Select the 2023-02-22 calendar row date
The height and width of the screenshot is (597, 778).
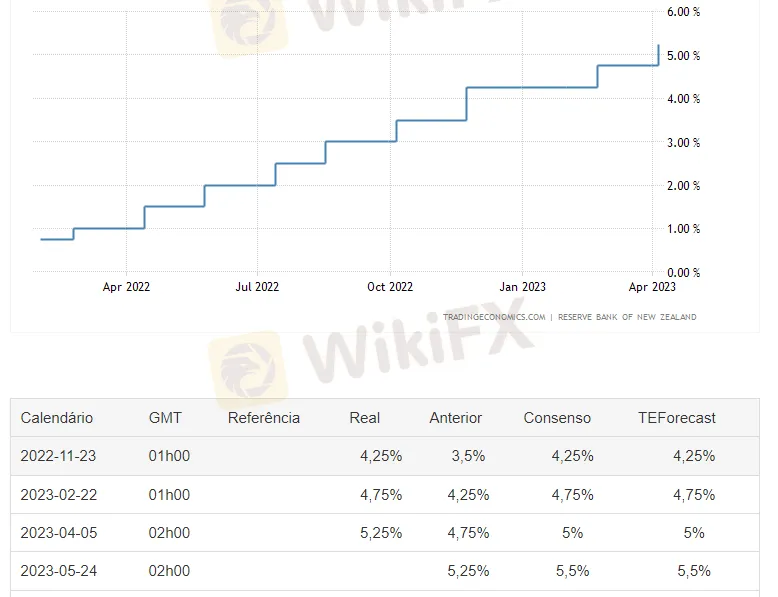(x=59, y=495)
